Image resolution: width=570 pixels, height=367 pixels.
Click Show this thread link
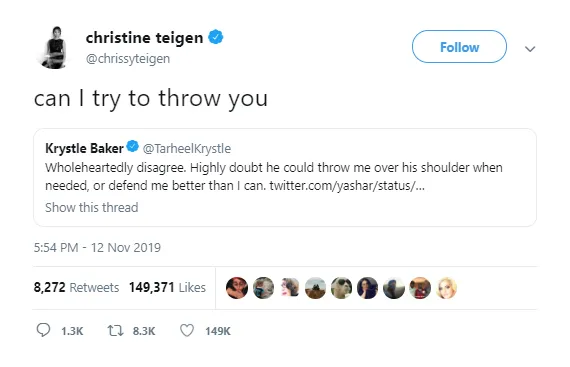(92, 207)
